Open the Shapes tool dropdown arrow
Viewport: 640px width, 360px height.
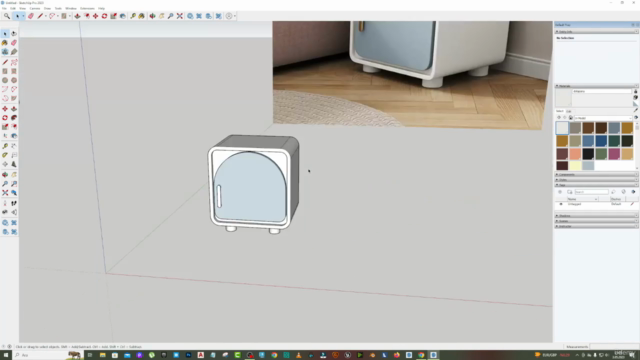(x=70, y=16)
